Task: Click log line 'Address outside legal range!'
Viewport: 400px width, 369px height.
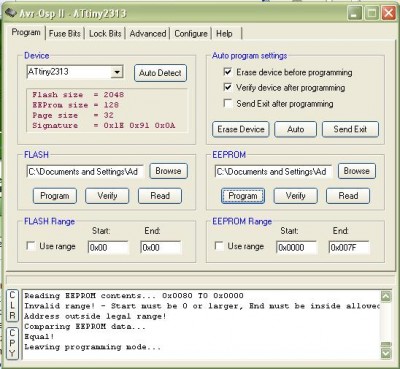Action: 95,316
